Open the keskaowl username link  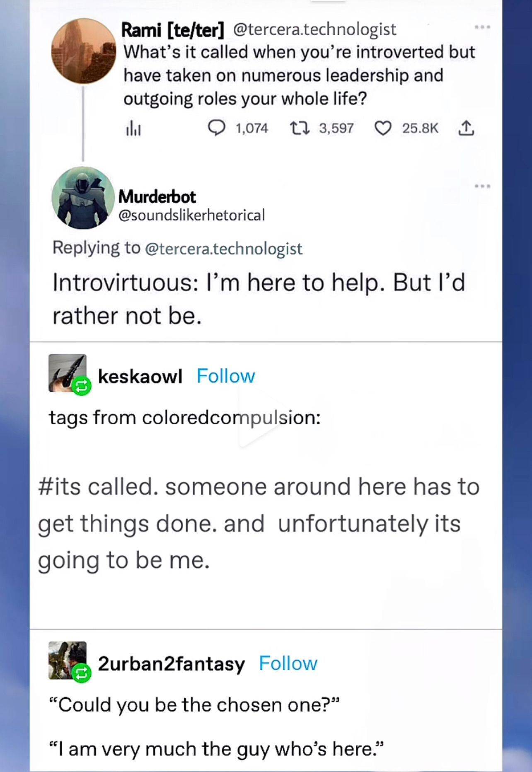coord(140,376)
